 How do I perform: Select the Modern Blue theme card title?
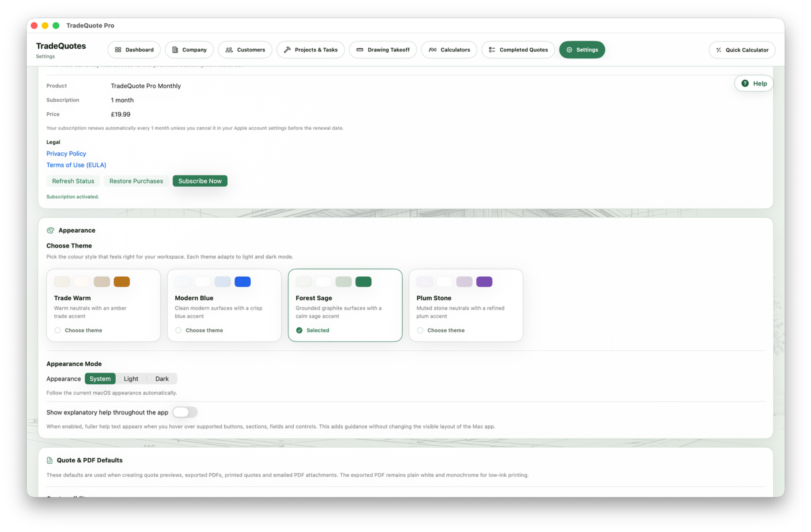coord(194,298)
